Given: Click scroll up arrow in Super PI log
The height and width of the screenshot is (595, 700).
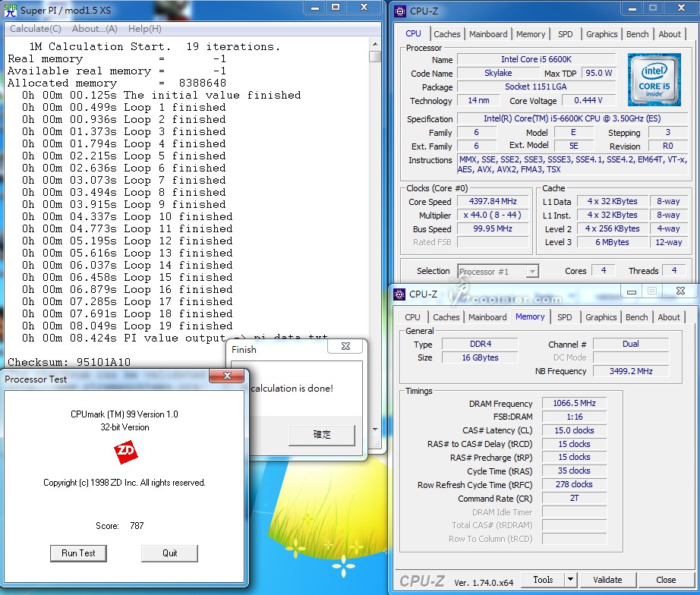Looking at the screenshot, I should [375, 44].
